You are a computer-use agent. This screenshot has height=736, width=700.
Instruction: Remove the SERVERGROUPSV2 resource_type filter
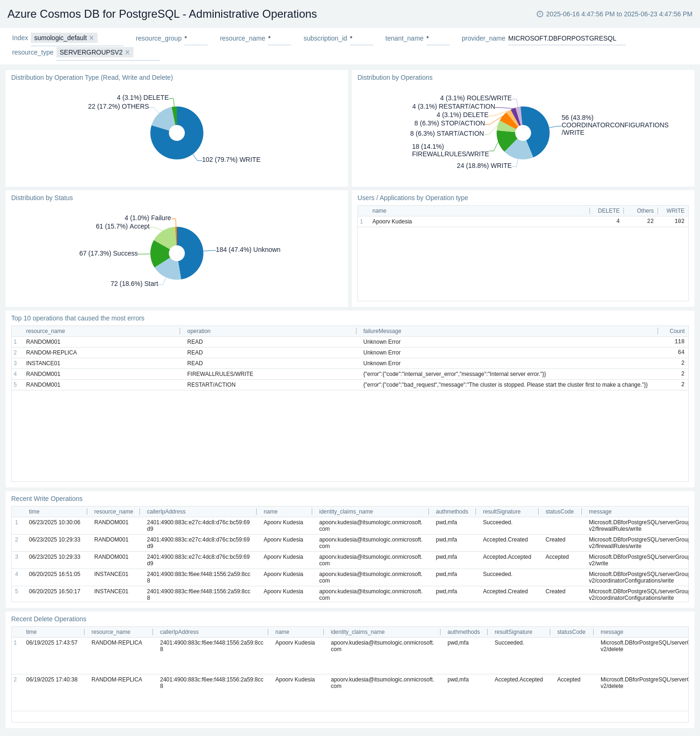point(127,52)
